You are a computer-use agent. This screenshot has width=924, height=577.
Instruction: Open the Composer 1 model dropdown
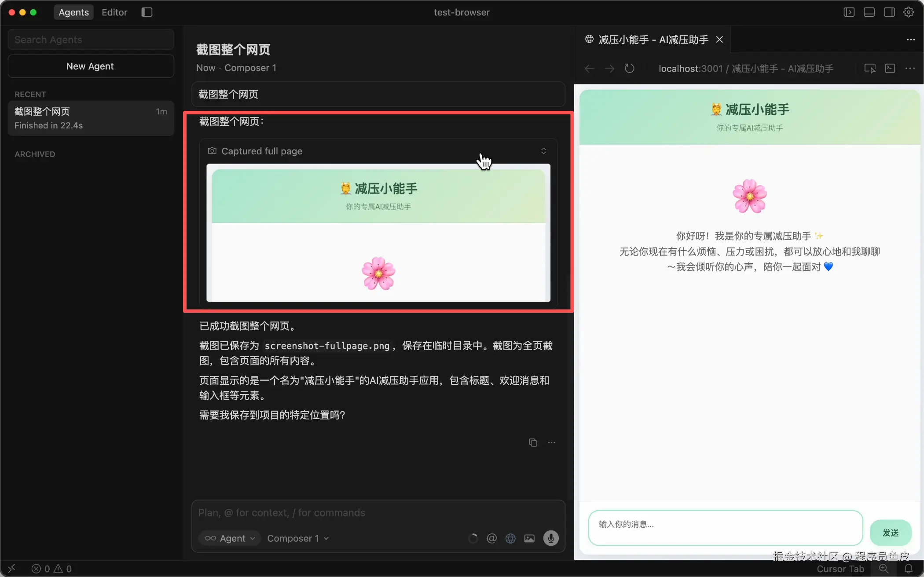pos(298,538)
